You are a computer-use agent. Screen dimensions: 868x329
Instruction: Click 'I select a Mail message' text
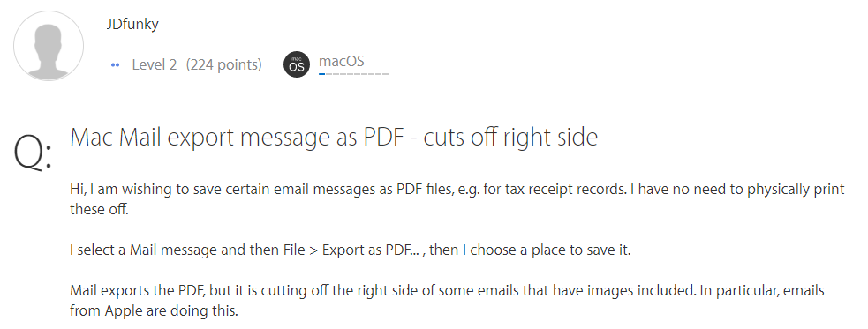click(144, 250)
